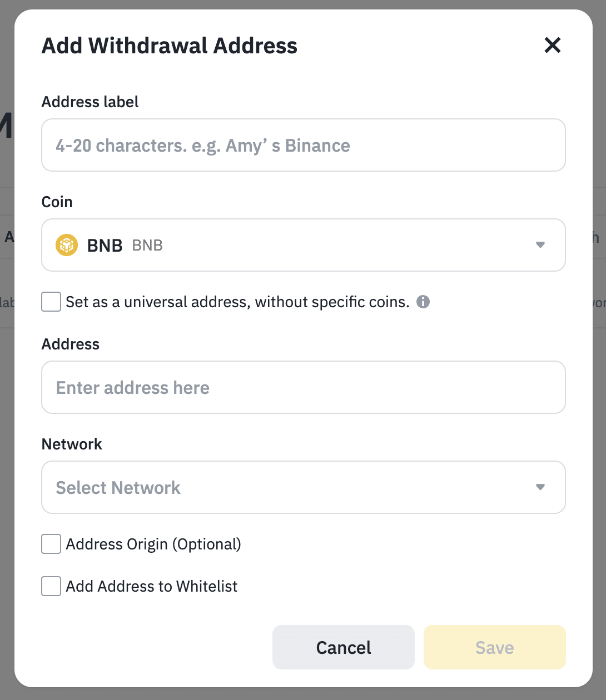
Task: Click the 'Address Origin (Optional)' label text
Action: (x=153, y=544)
